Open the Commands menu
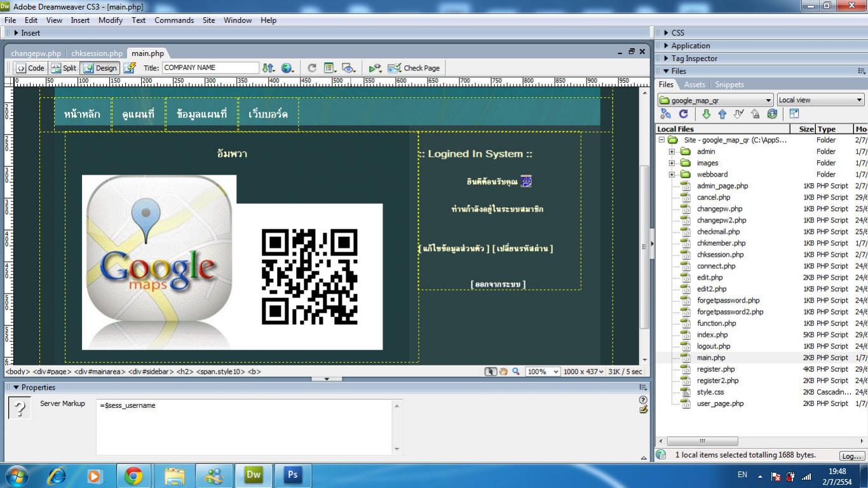The image size is (868, 488). tap(174, 20)
